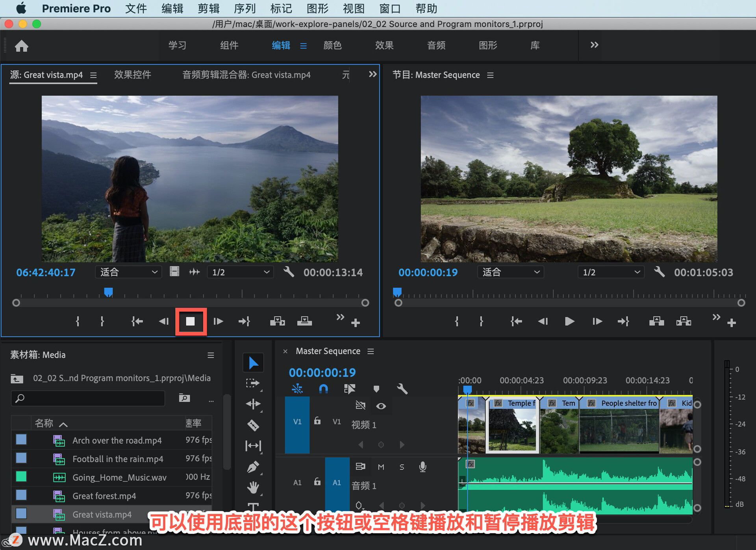Viewport: 756px width, 550px height.
Task: Select the Slip tool
Action: 253,446
